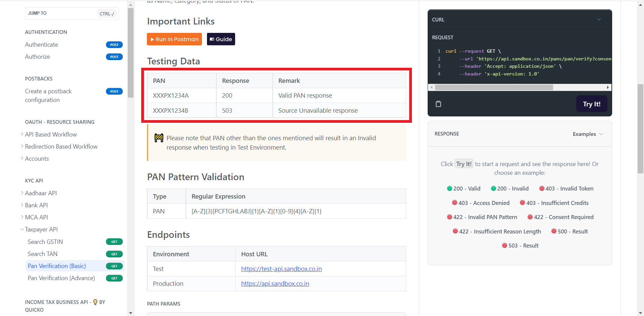Click the GET badge beside Search GSTIN
Image resolution: width=644 pixels, height=316 pixels.
pos(114,242)
